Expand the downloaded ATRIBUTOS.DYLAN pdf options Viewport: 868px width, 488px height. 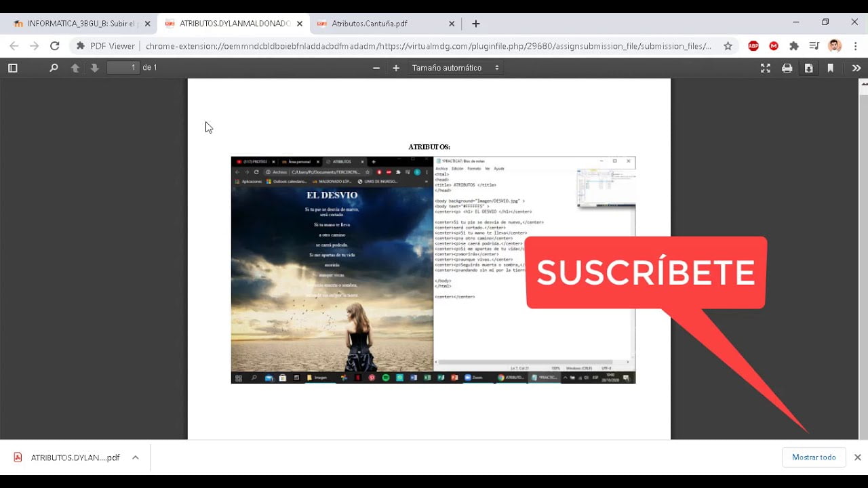(x=135, y=457)
